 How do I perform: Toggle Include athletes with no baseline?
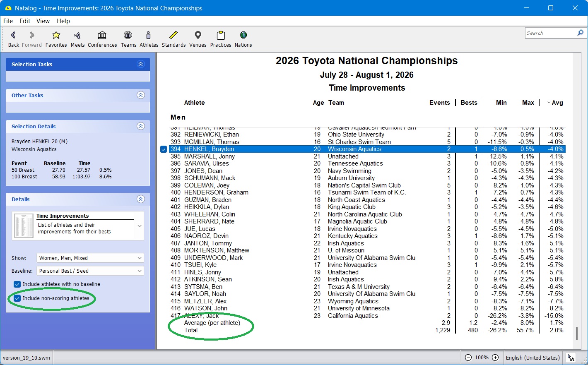[17, 284]
